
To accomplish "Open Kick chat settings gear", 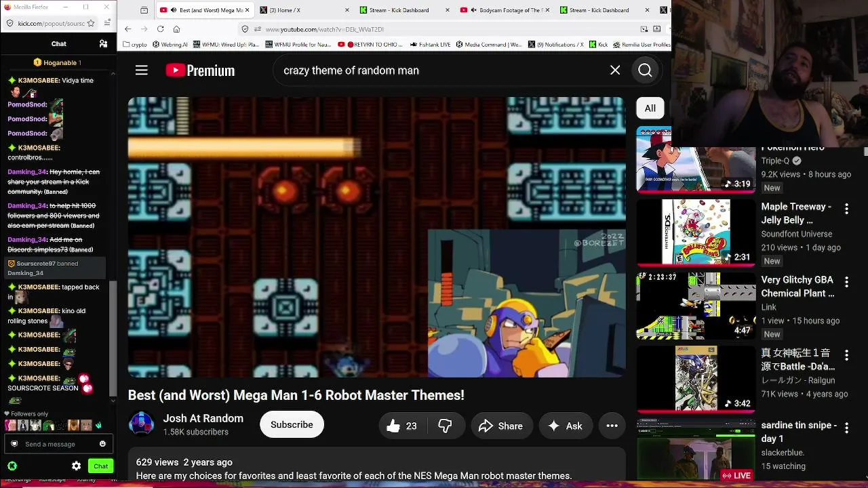I will tap(76, 466).
